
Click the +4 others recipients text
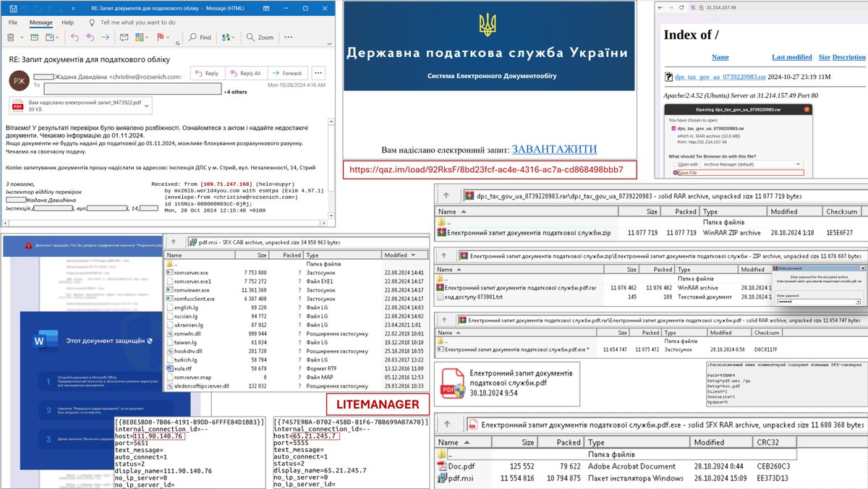[237, 93]
